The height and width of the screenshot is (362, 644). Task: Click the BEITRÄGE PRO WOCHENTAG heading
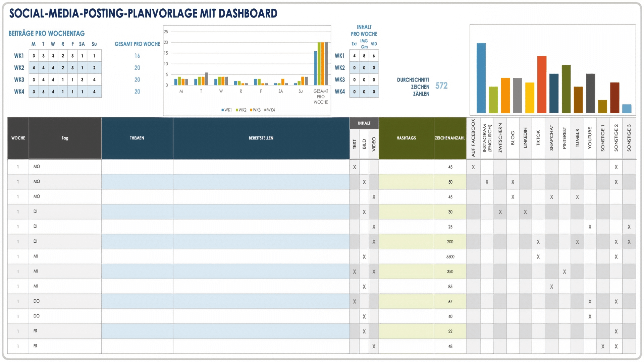pyautogui.click(x=47, y=34)
